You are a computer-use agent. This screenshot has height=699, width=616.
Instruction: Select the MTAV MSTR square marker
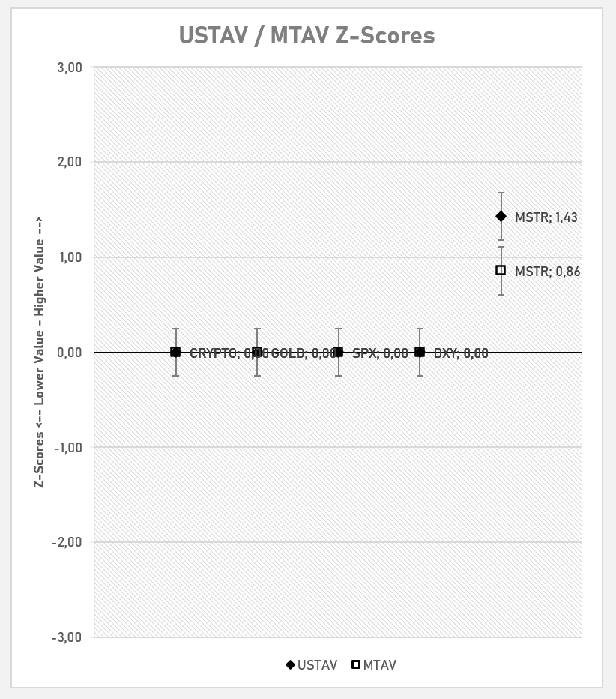click(501, 270)
